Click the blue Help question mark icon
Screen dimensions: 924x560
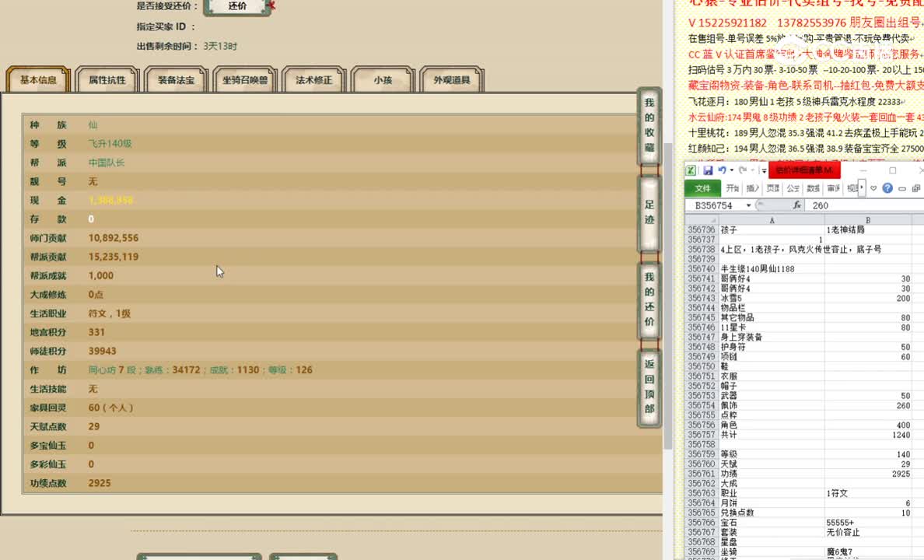click(x=888, y=187)
